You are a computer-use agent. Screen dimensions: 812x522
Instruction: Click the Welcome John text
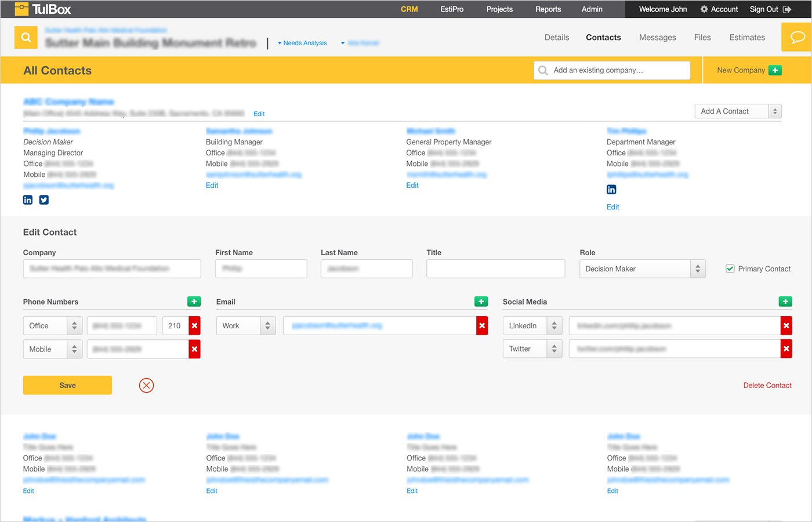pyautogui.click(x=663, y=9)
